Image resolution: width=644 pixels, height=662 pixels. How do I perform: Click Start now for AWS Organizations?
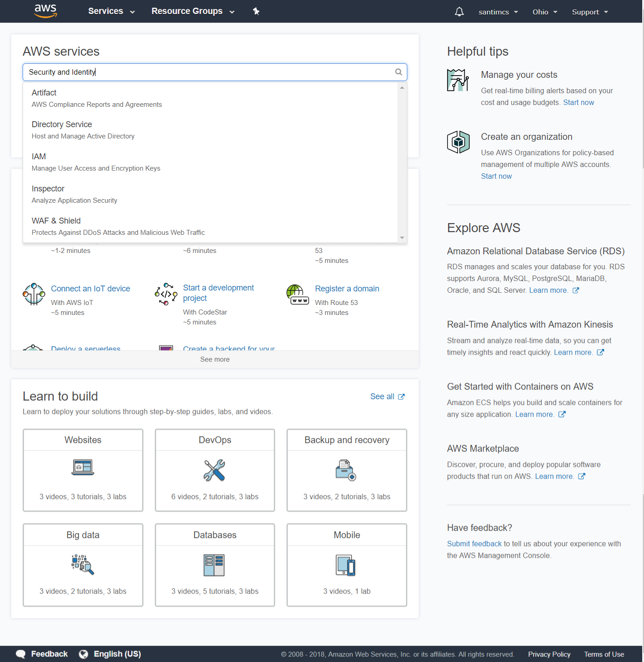496,176
